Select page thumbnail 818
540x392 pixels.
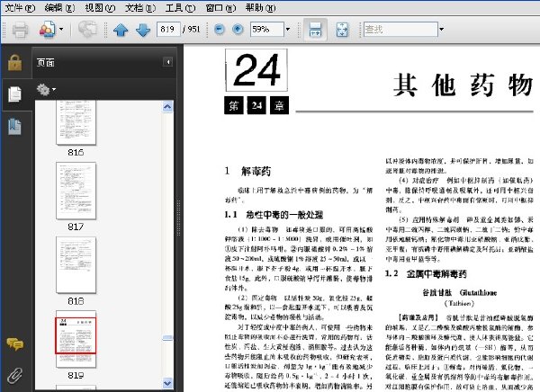[x=76, y=264]
